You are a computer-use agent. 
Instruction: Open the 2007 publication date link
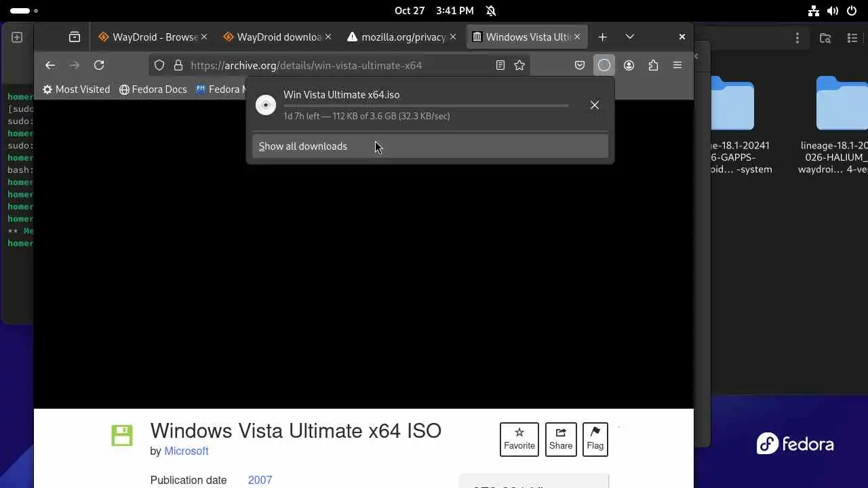[x=260, y=480]
